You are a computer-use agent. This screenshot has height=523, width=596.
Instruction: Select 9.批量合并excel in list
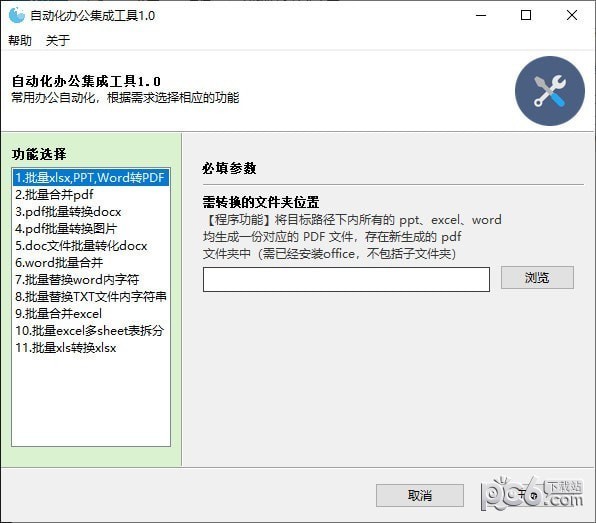coord(91,314)
